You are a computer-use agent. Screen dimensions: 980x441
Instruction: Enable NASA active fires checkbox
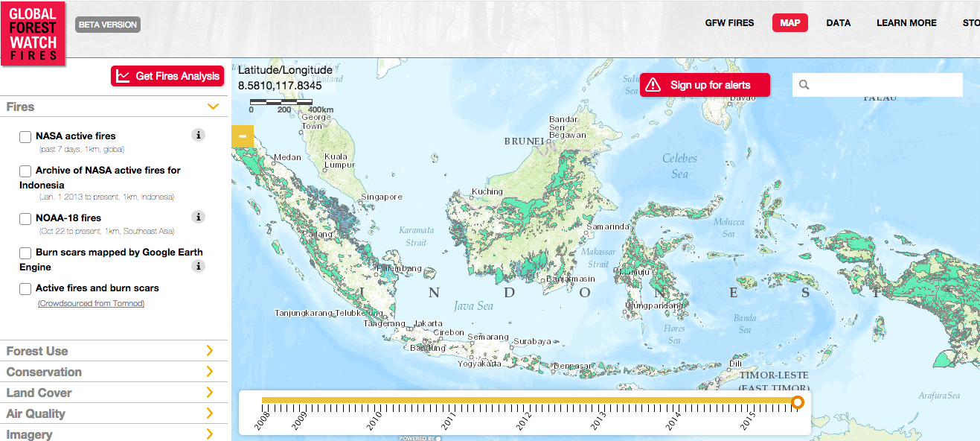(x=25, y=137)
